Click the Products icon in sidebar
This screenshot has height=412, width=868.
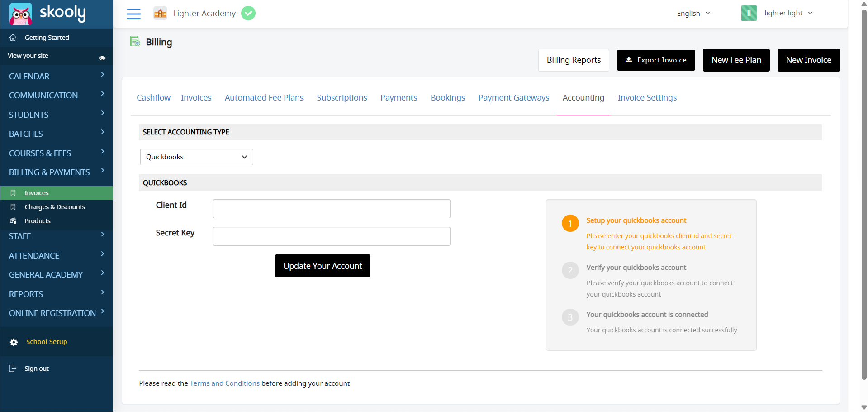click(x=13, y=221)
